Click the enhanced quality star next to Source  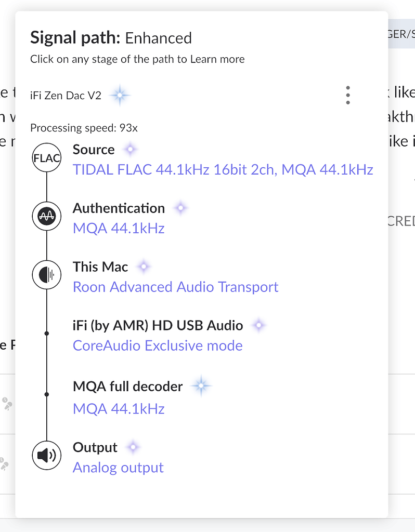(130, 149)
